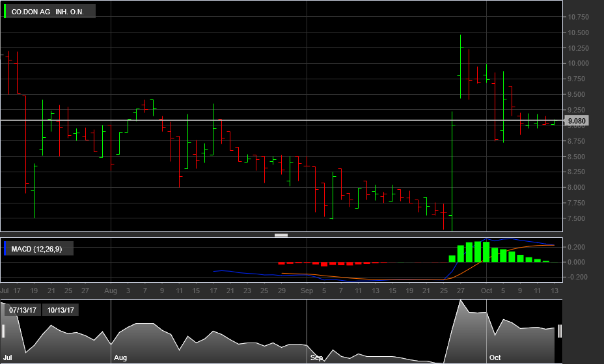Click the 10.750 price axis label
The image size is (604, 364).
pyautogui.click(x=578, y=17)
